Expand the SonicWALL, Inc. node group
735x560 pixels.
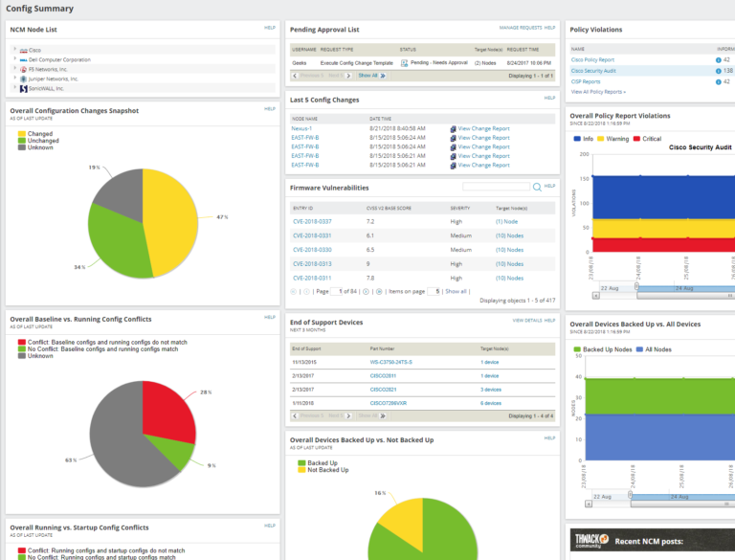(15, 87)
